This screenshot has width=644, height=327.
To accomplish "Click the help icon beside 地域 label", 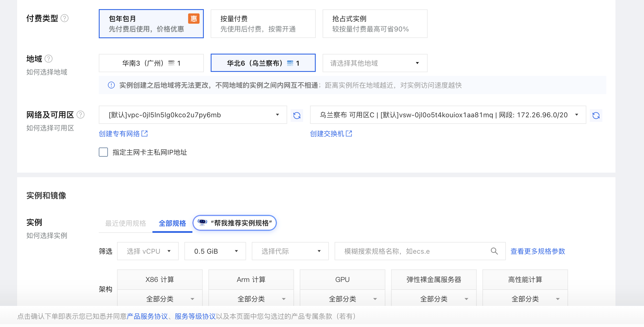I will 49,59.
